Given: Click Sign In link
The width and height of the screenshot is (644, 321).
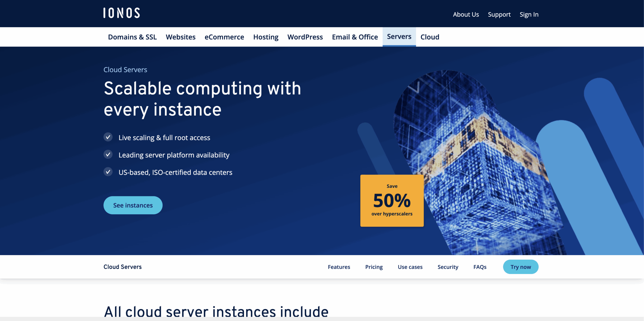Looking at the screenshot, I should pos(529,15).
